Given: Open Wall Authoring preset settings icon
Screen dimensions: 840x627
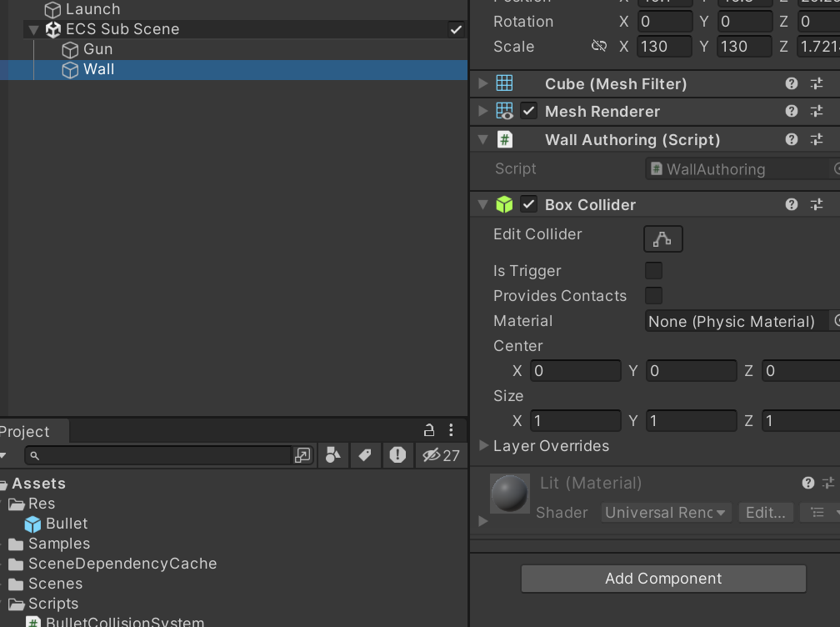Looking at the screenshot, I should 817,139.
